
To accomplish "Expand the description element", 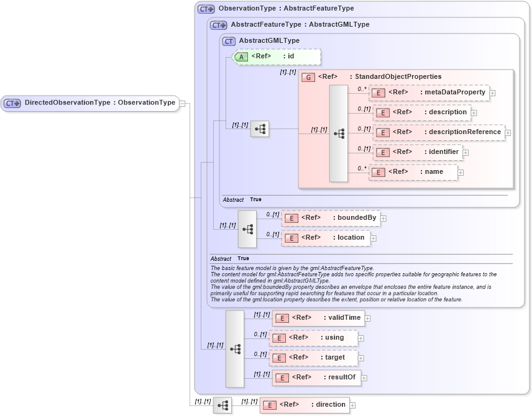I will [474, 113].
